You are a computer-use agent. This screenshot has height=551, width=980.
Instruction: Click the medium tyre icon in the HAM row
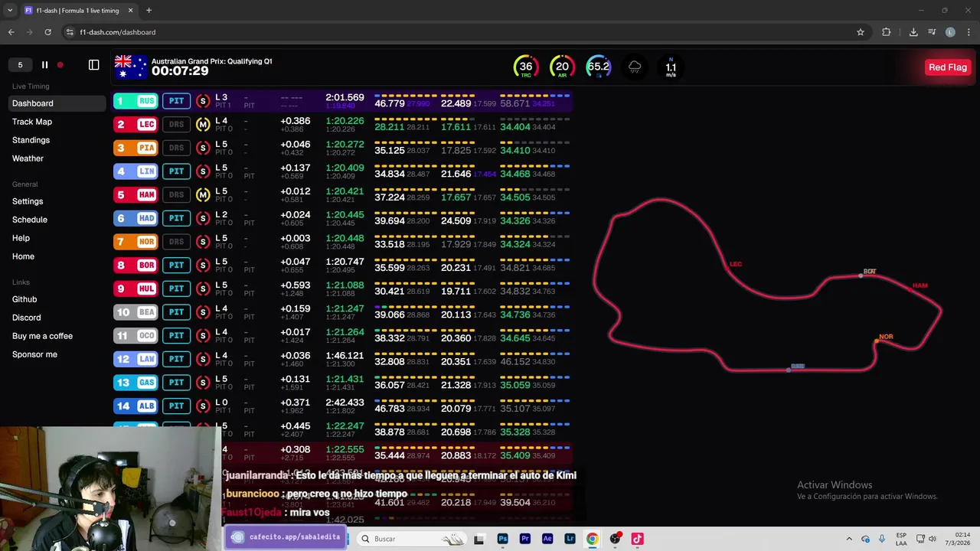(x=203, y=194)
